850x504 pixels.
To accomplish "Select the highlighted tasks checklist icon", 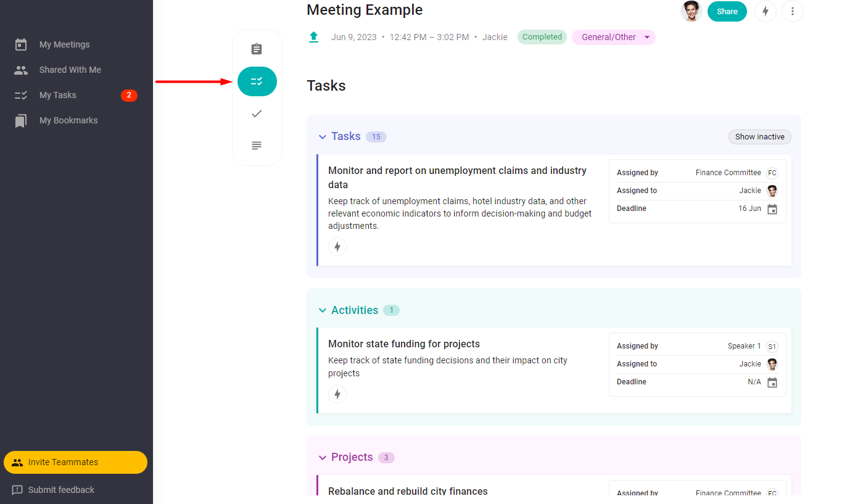I will [x=257, y=81].
